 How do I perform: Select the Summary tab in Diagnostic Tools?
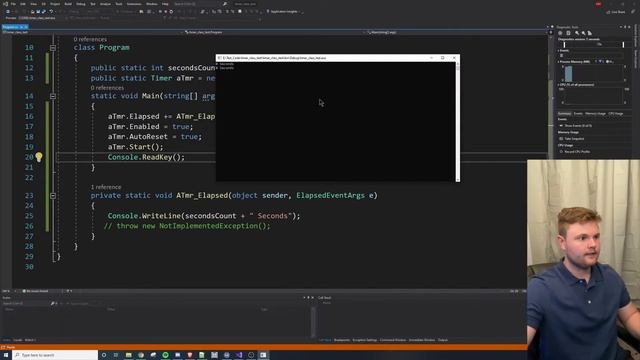[564, 114]
